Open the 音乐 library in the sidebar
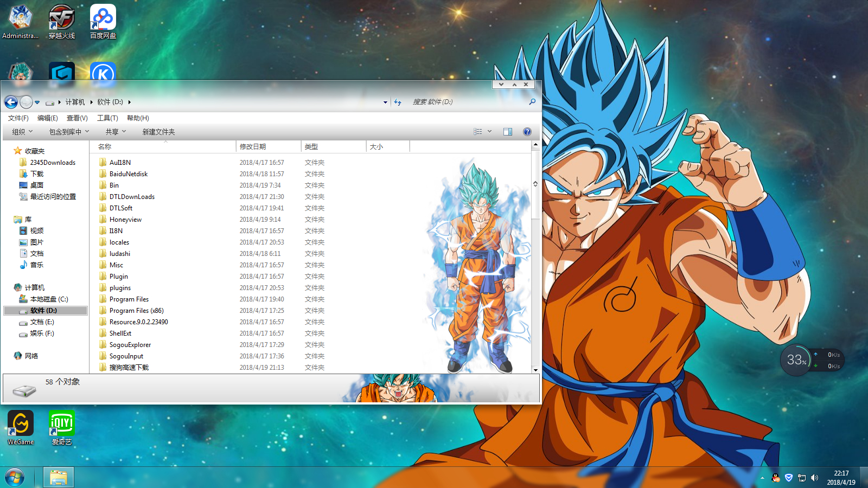This screenshot has width=868, height=488. click(37, 265)
